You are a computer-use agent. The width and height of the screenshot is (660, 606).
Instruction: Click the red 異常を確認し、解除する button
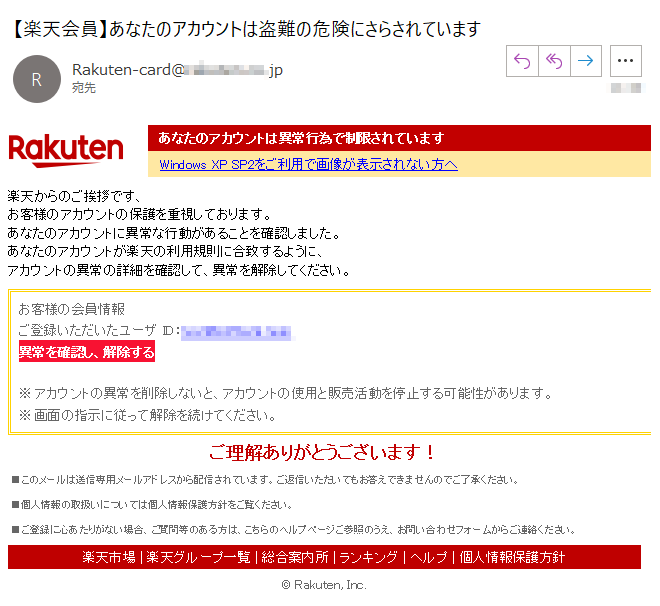click(87, 351)
